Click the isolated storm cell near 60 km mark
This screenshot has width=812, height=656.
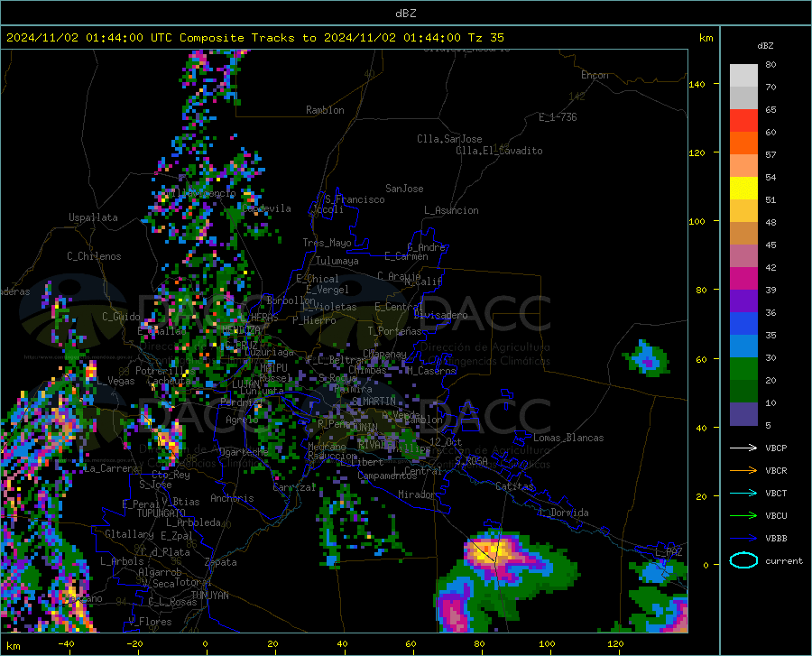point(647,358)
